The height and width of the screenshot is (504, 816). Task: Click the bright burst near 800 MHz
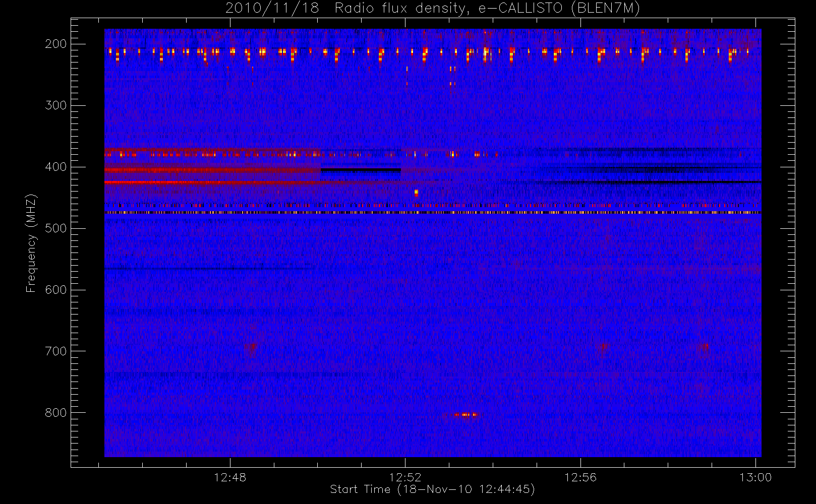coord(464,415)
